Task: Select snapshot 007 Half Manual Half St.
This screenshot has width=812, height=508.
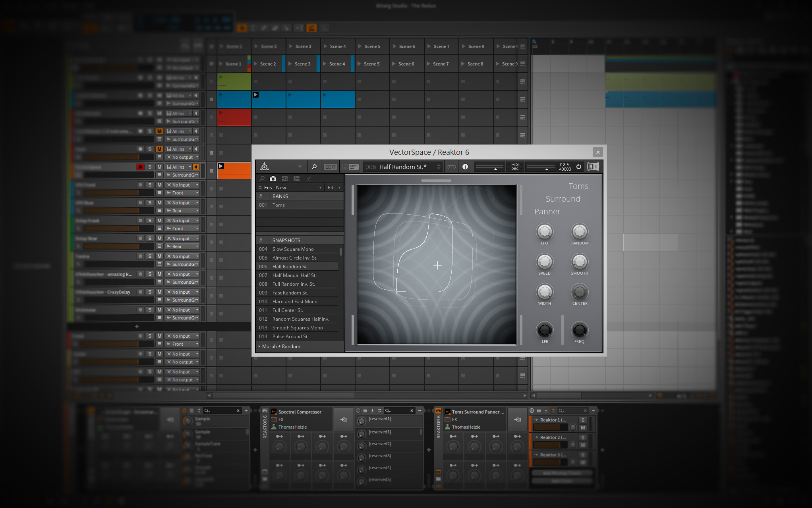Action: coord(298,275)
